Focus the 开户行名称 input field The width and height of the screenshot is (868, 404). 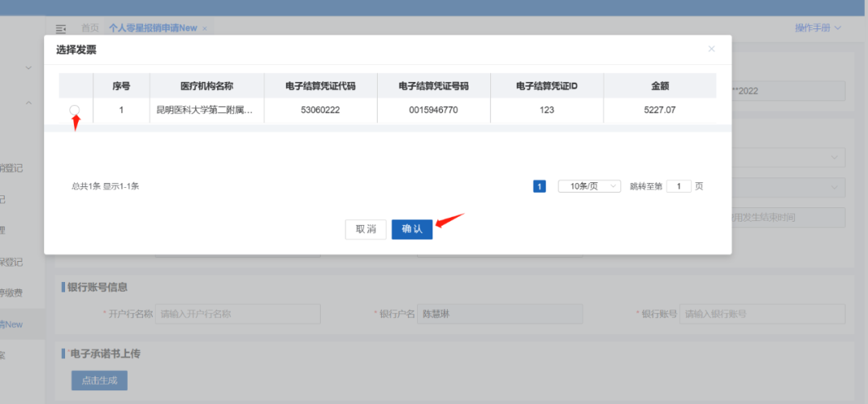(x=238, y=314)
